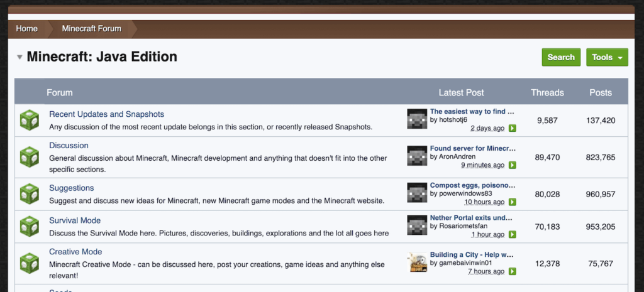Click forum block icon beside Discussion
644x292 pixels.
29,157
